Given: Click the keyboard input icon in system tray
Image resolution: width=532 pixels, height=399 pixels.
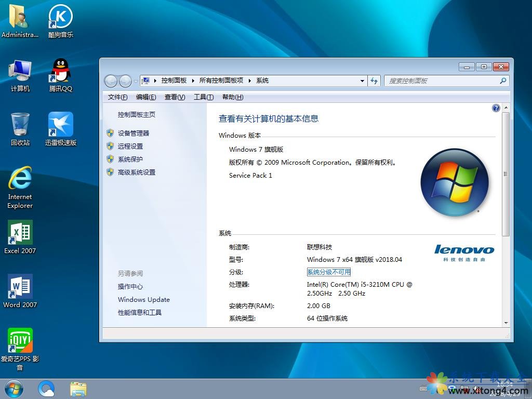Looking at the screenshot, I should tap(423, 389).
